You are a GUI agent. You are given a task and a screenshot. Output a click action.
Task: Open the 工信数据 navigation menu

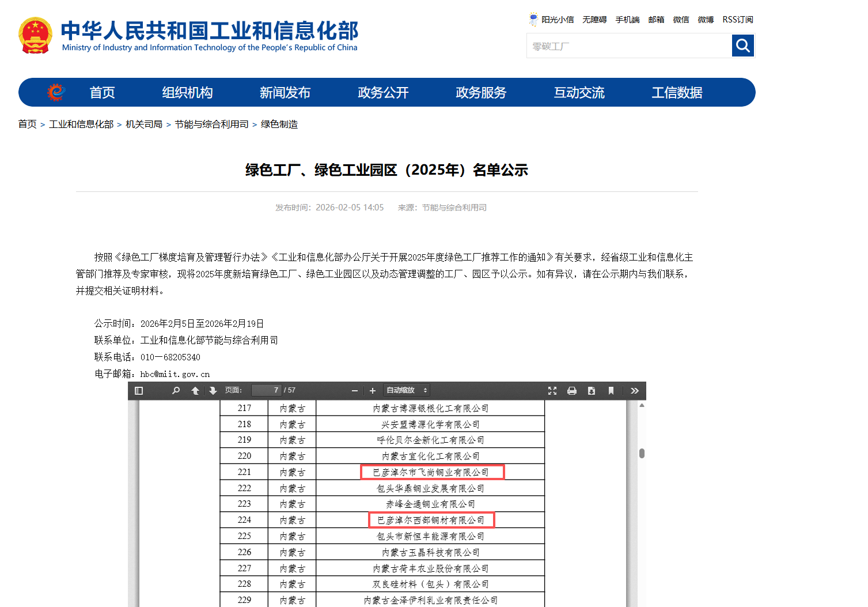point(677,93)
